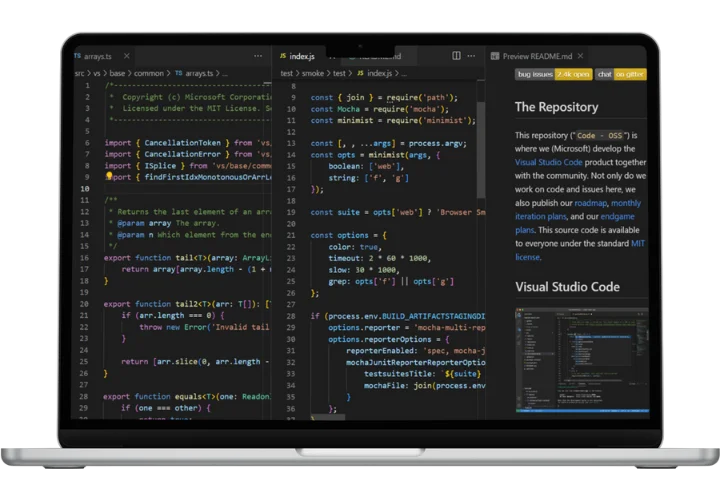Follow the roadmap link in README

click(x=592, y=202)
